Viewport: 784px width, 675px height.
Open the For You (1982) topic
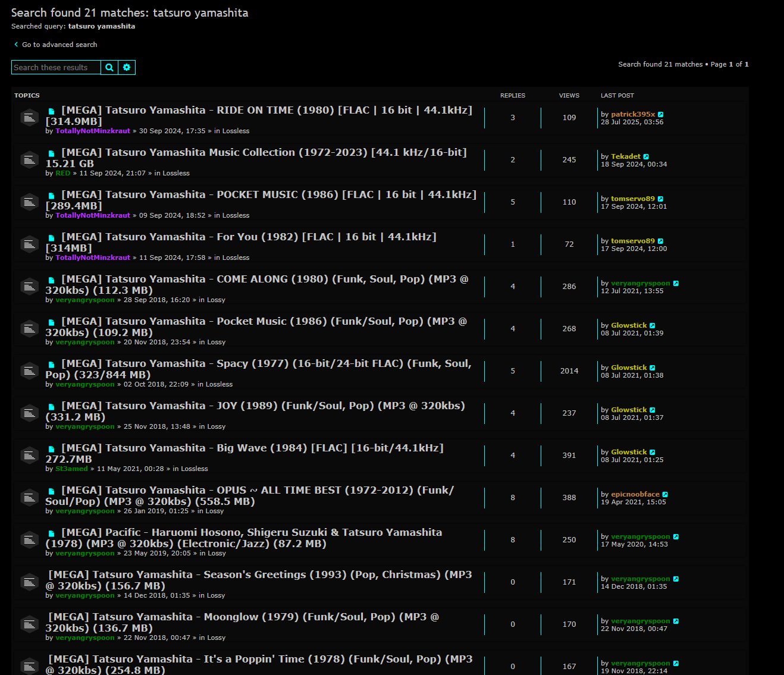241,243
